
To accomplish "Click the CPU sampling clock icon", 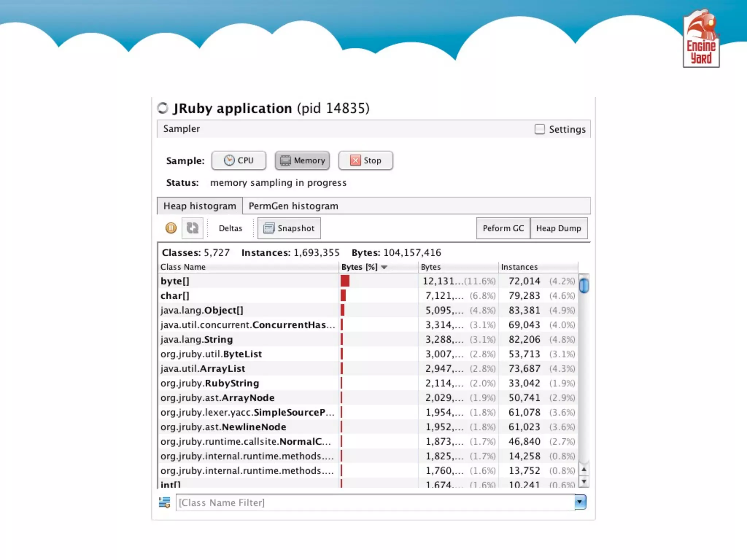I will [229, 160].
